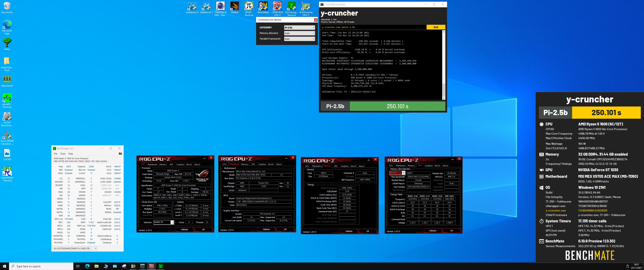644x270 pixels.
Task: Click OK in the SPD CPU-Z window
Action: coord(452,231)
